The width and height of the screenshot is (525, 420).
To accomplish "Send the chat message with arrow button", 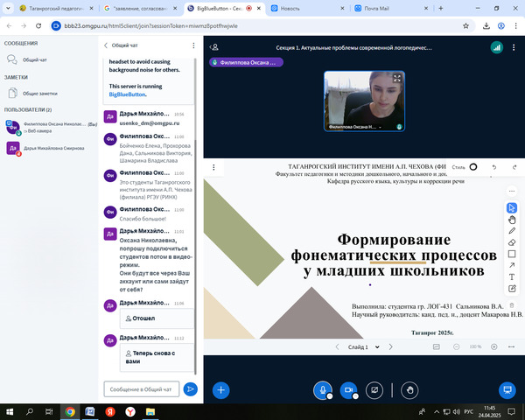I will (190, 388).
